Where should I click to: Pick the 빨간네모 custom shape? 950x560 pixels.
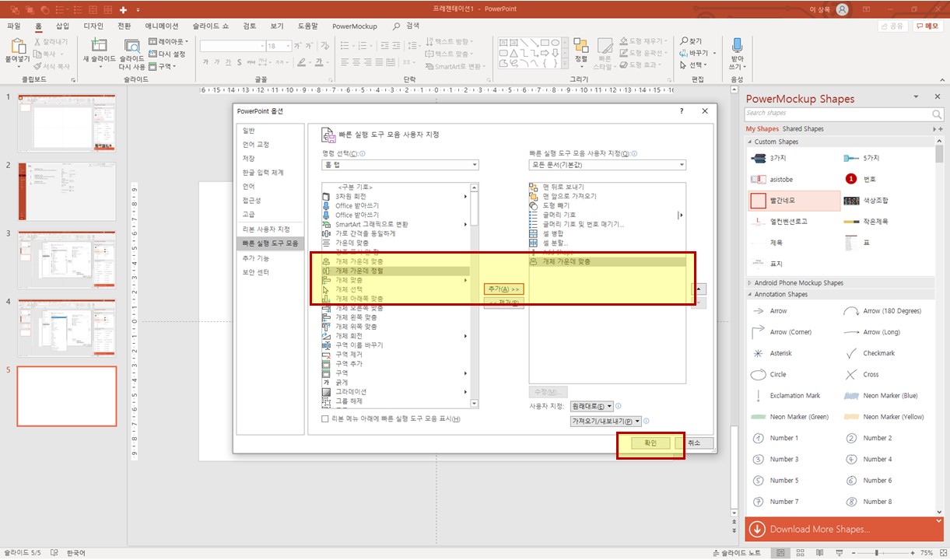point(794,201)
